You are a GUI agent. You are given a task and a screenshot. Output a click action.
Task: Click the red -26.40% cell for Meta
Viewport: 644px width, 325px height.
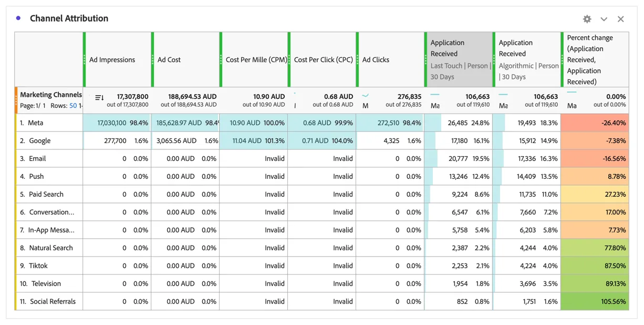coord(595,123)
